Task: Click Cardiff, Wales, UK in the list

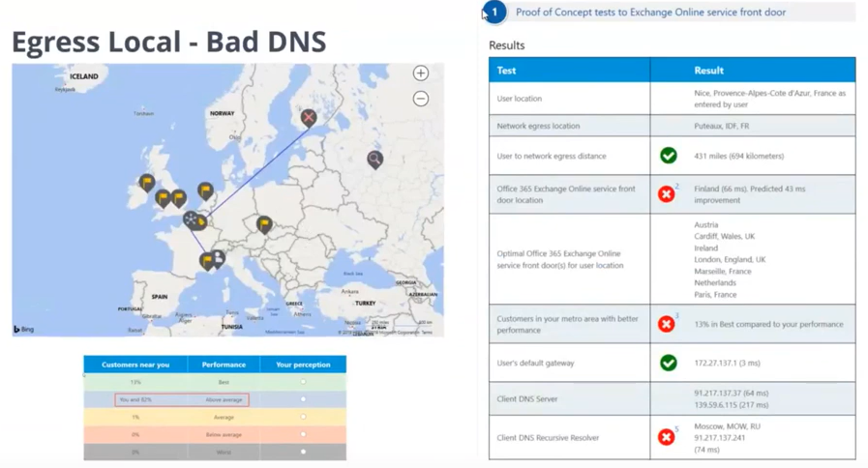Action: 724,236
